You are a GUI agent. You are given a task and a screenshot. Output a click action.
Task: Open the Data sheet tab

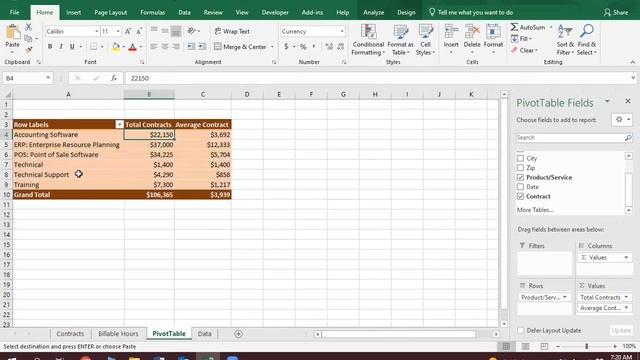pos(204,334)
